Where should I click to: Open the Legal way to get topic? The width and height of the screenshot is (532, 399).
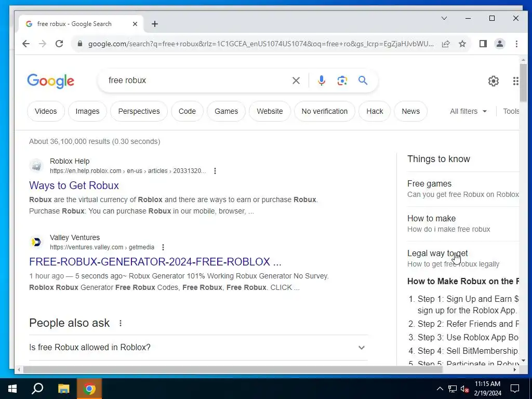pyautogui.click(x=463, y=259)
